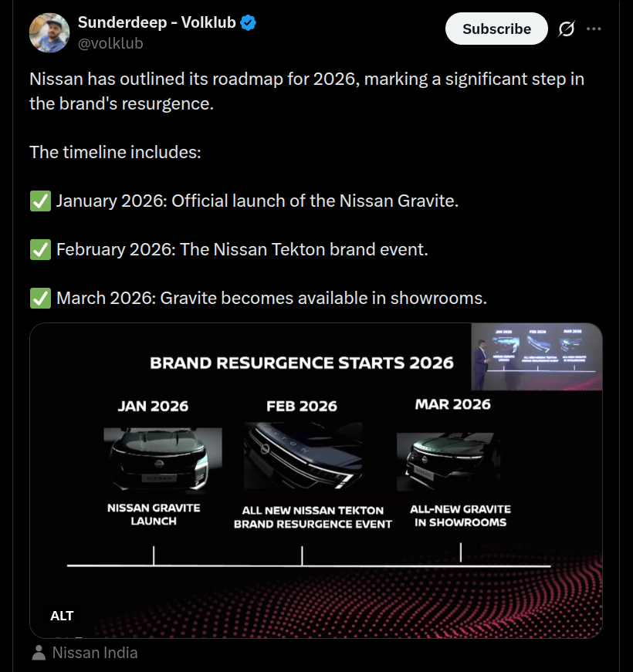Open the @volklub handle link
The width and height of the screenshot is (633, 672).
point(110,43)
